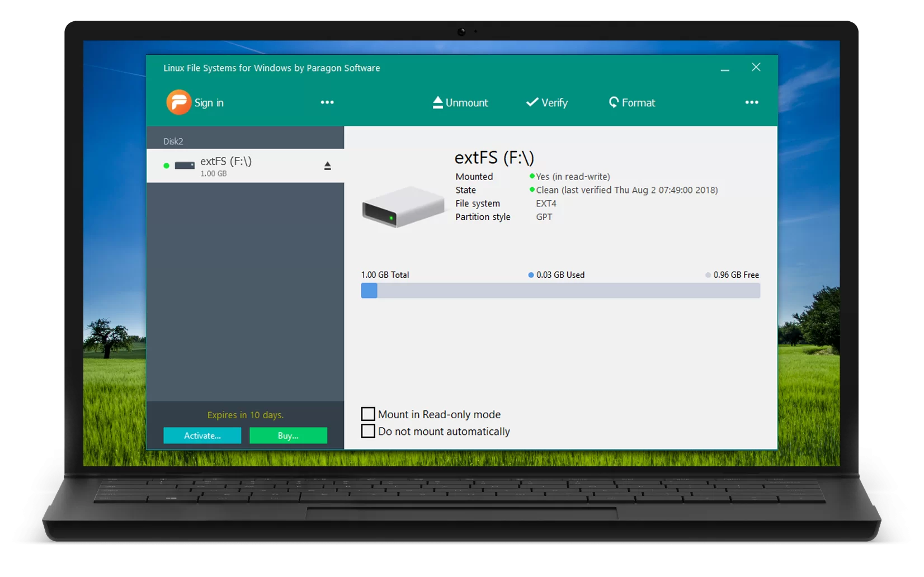Viewport: 924px width, 577px height.
Task: Open the Format tool
Action: click(631, 102)
